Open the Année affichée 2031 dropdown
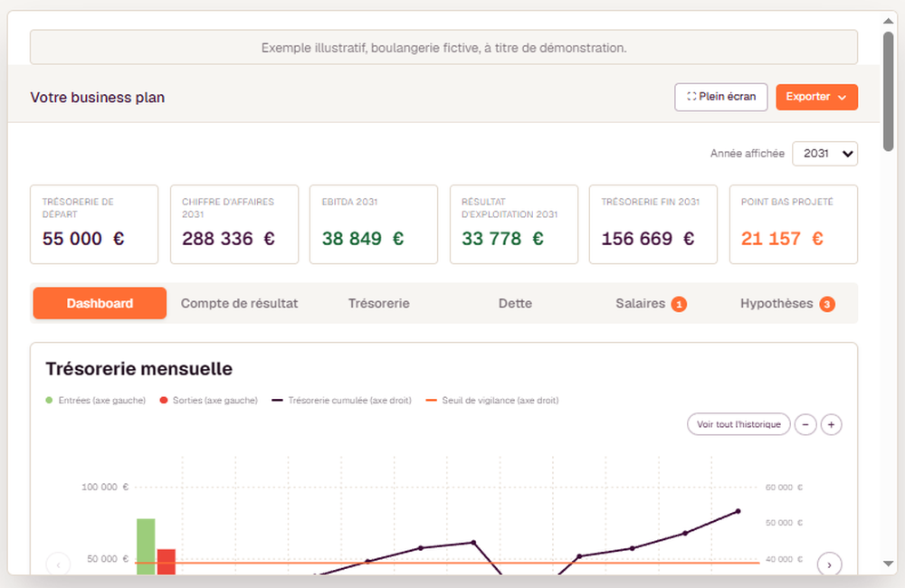The height and width of the screenshot is (588, 905). tap(824, 154)
